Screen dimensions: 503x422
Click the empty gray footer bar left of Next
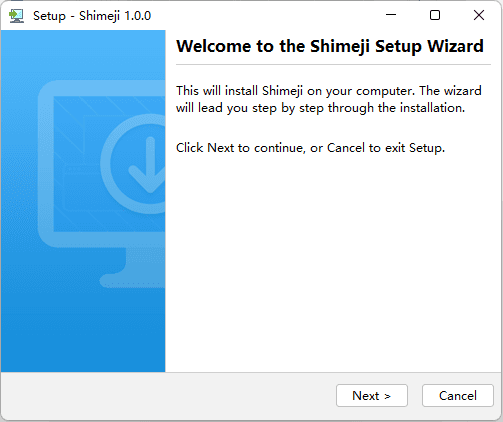168,396
